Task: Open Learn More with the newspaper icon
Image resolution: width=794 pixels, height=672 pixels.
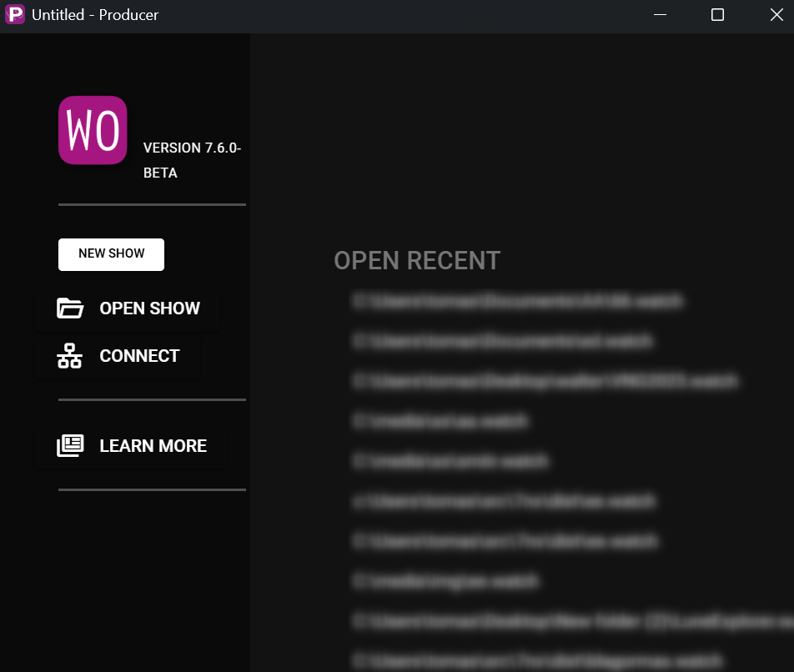Action: click(70, 445)
